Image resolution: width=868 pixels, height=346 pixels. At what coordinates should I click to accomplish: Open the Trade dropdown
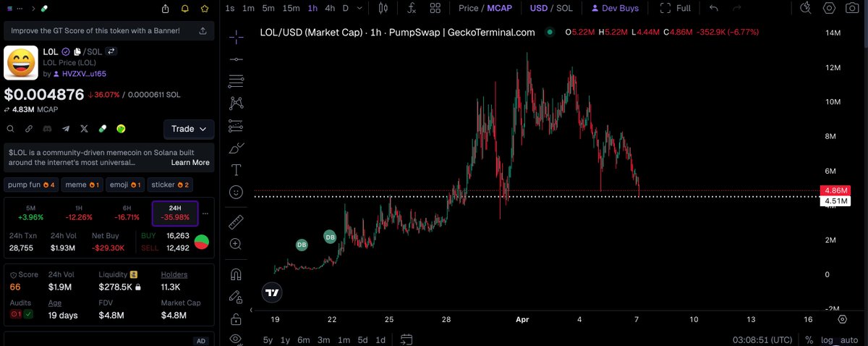click(x=189, y=129)
